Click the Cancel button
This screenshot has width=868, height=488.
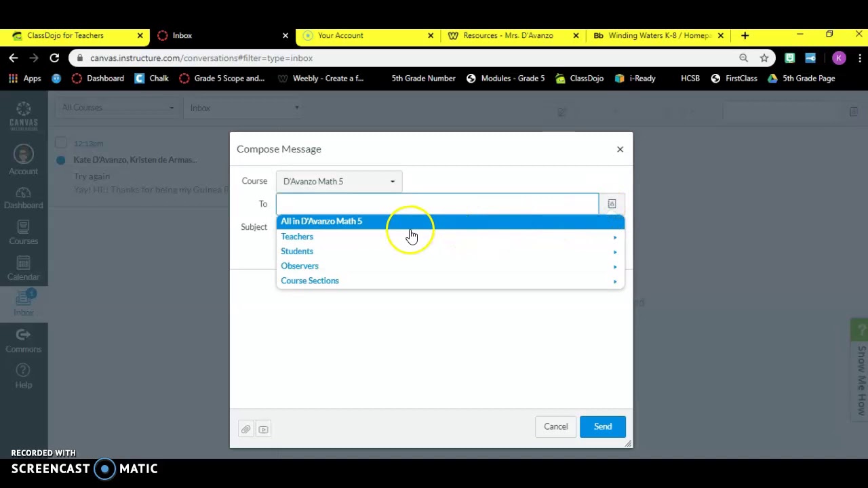[556, 426]
